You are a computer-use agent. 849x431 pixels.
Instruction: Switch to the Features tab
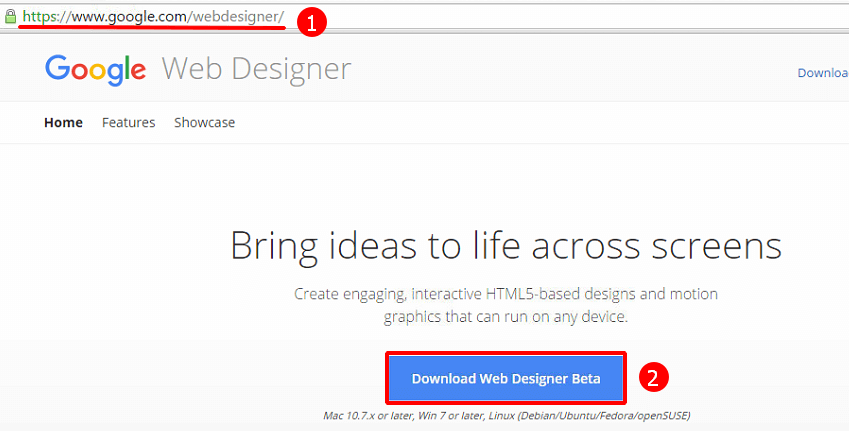pyautogui.click(x=128, y=122)
